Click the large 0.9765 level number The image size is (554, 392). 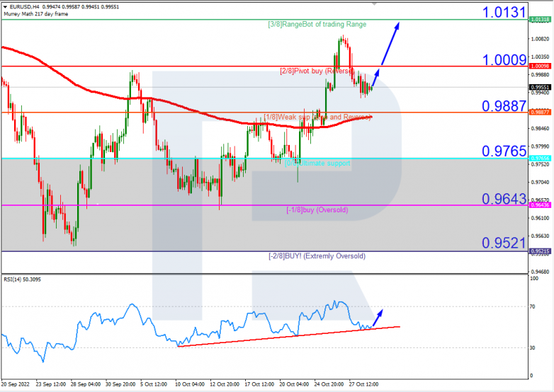point(504,151)
